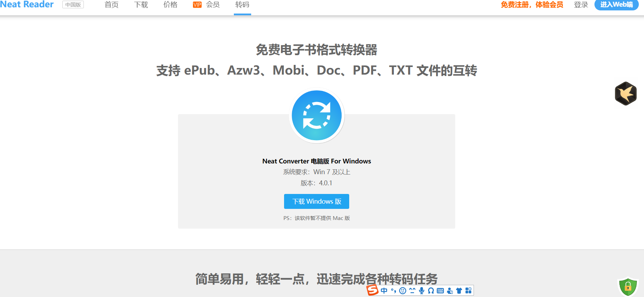Click the microphone voice input icon

pyautogui.click(x=422, y=291)
